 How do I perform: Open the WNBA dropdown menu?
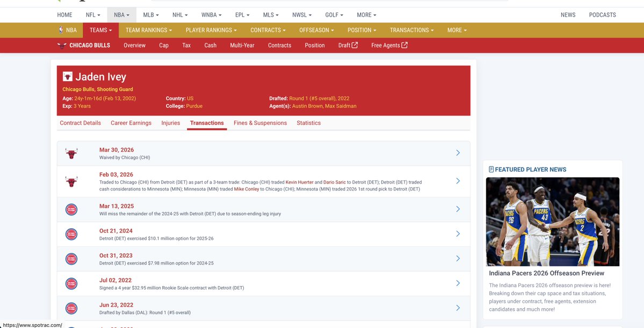[x=211, y=15]
